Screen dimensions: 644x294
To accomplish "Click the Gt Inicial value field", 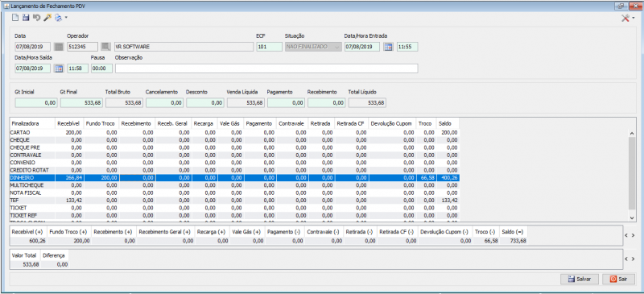I will click(x=35, y=103).
